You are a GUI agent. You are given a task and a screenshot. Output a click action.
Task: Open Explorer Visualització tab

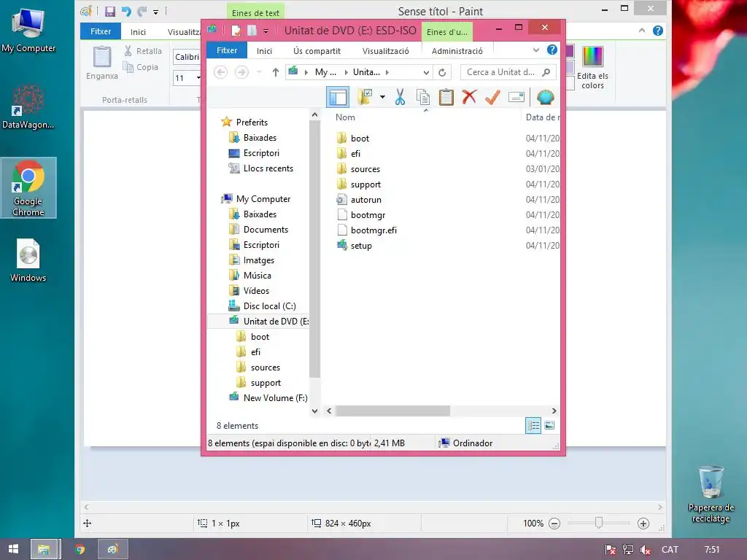[385, 51]
